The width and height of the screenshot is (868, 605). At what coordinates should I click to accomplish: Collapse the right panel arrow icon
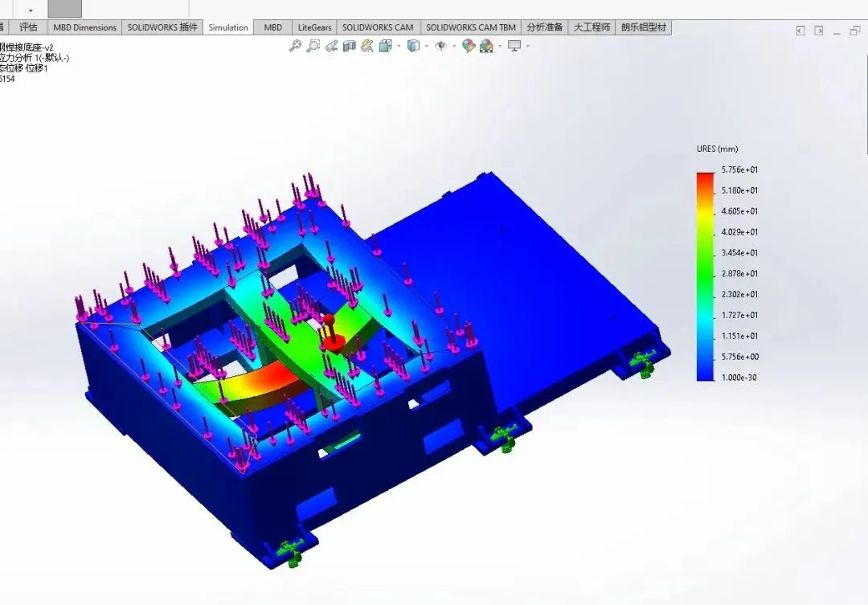tap(819, 31)
